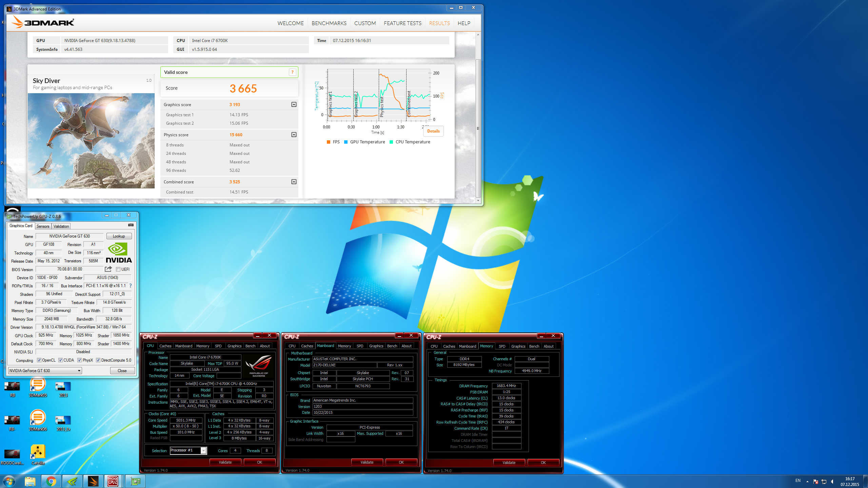Viewport: 868px width, 488px height.
Task: Open the NVIDIA GeForce GT 630 dropdown
Action: [x=45, y=371]
